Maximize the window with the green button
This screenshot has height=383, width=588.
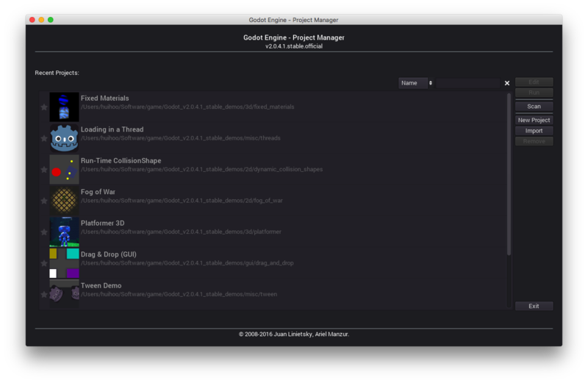coord(51,20)
